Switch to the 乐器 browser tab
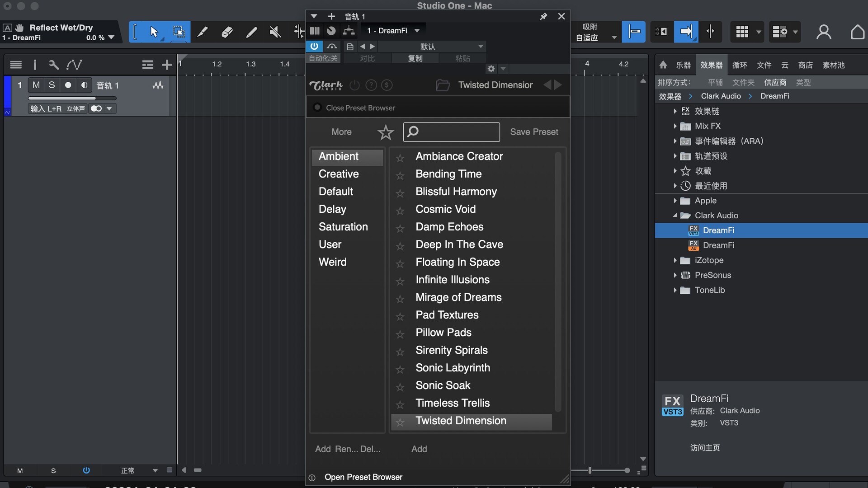 pos(683,65)
